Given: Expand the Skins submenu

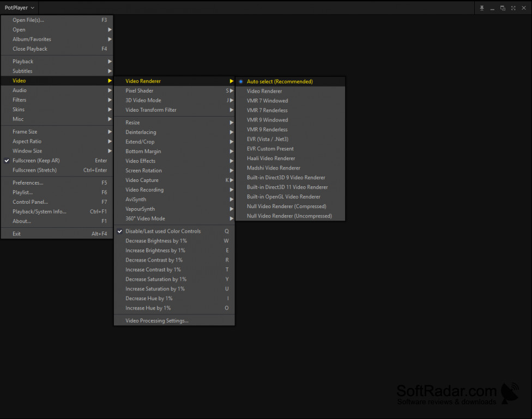Looking at the screenshot, I should click(57, 110).
